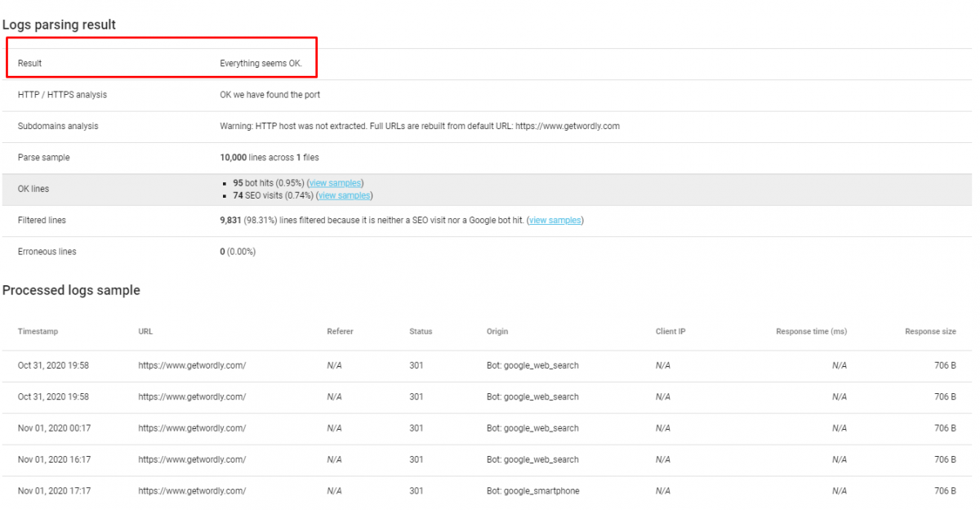
Task: Click the 'Result' row label
Action: click(29, 64)
